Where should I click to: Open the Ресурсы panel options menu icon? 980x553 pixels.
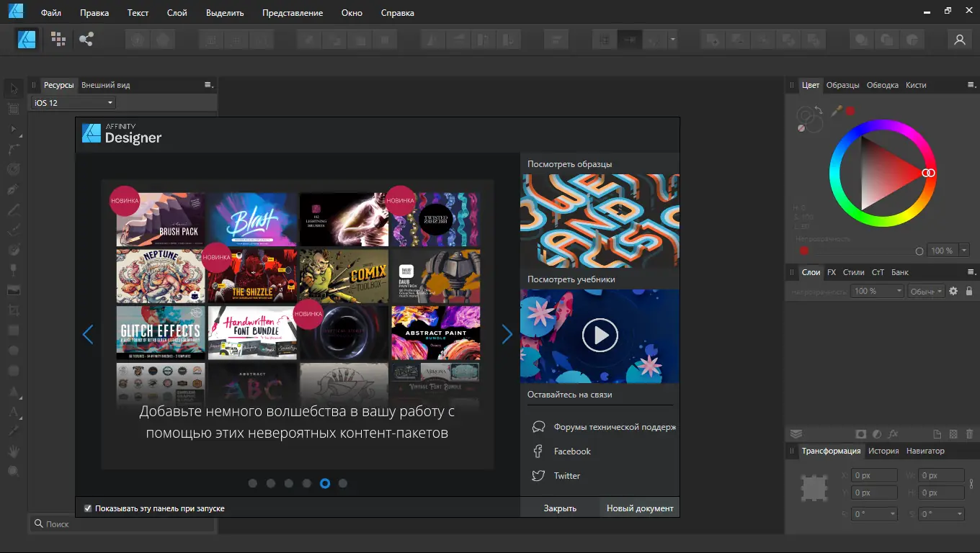[208, 85]
